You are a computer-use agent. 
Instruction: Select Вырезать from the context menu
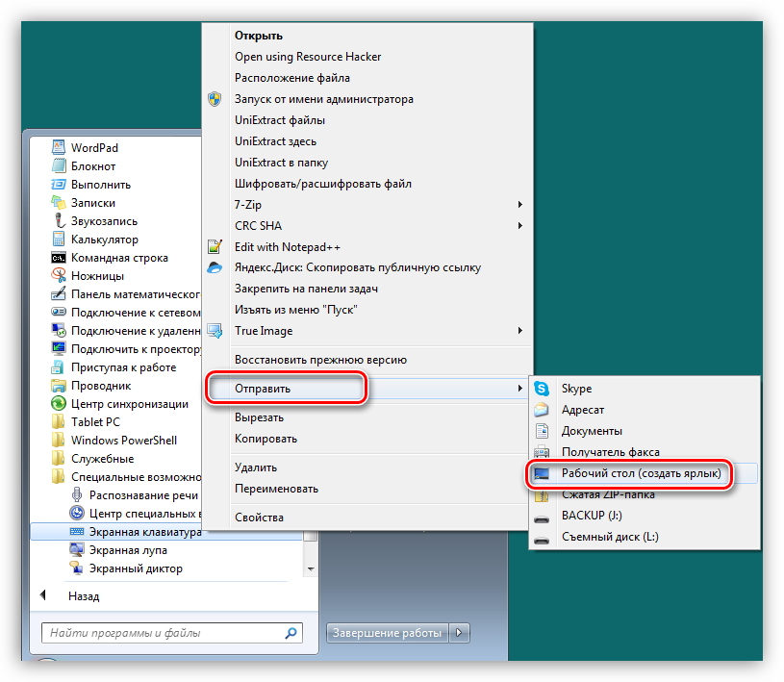tap(259, 417)
